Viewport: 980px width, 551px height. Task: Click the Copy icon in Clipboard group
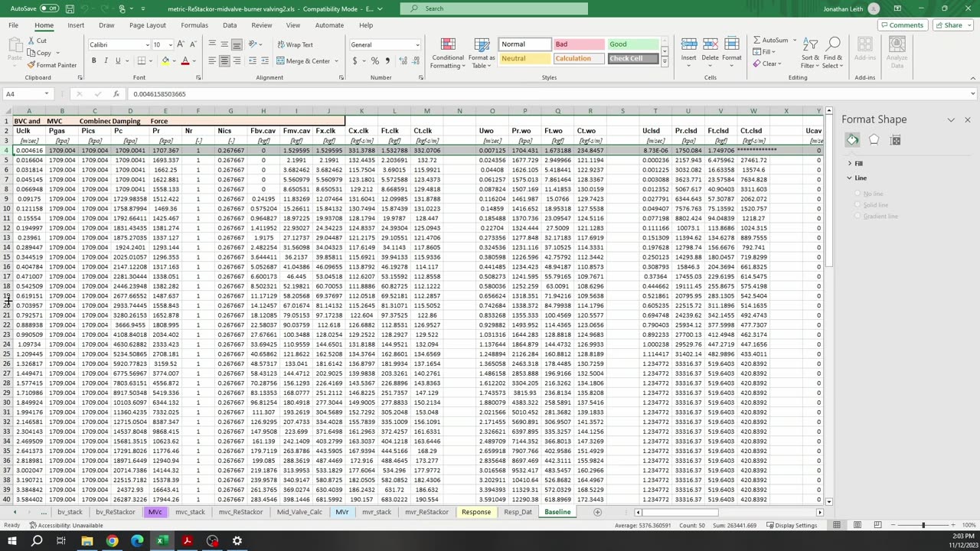coord(31,53)
